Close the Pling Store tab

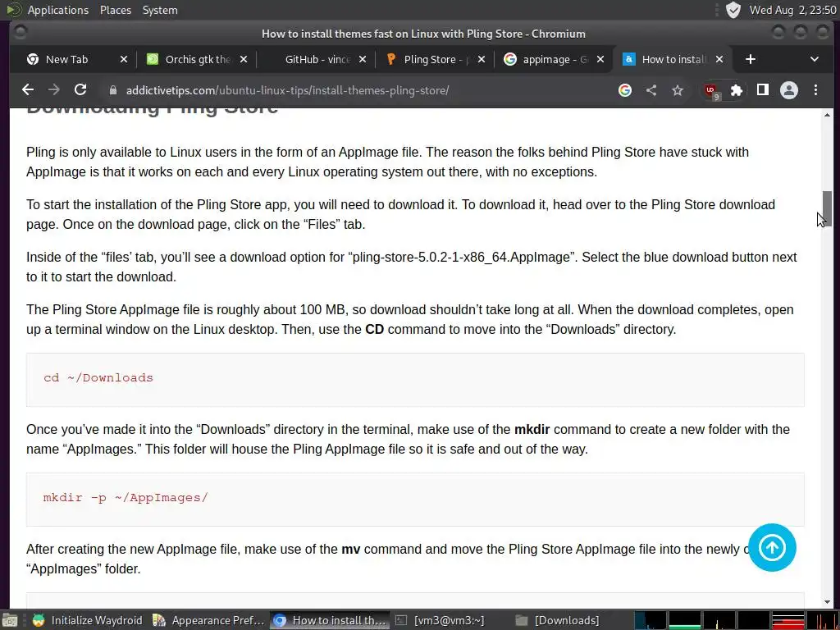(481, 59)
